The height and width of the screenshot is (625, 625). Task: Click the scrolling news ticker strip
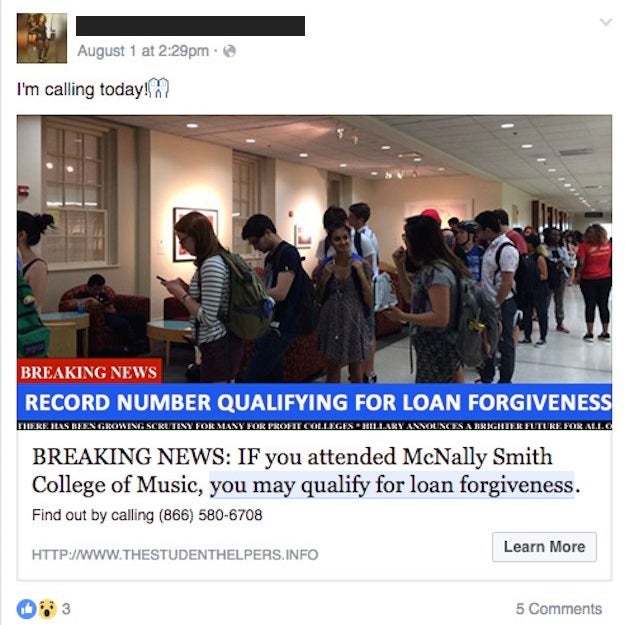point(314,426)
